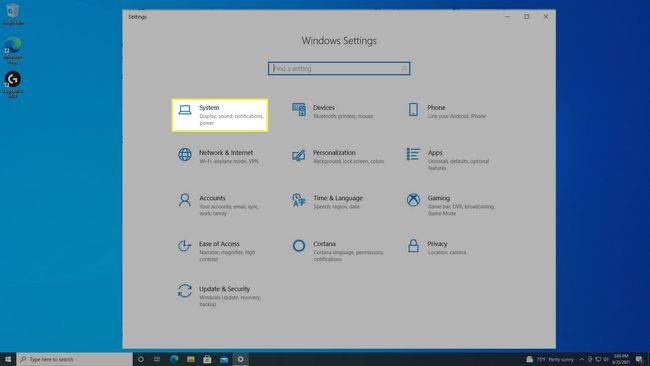Click the Wi-Fi, airplane mode, VPN description
650x366 pixels.
[x=229, y=161]
